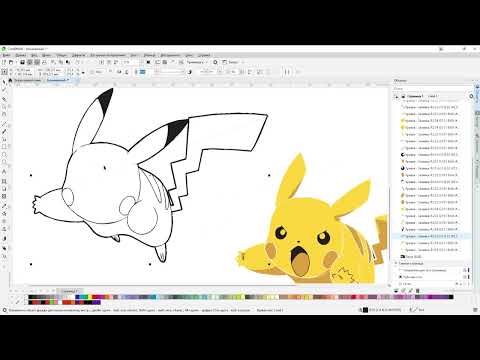Open the Привязать к snap dropdown
Viewport: 480px width, 360px height.
tap(196, 62)
